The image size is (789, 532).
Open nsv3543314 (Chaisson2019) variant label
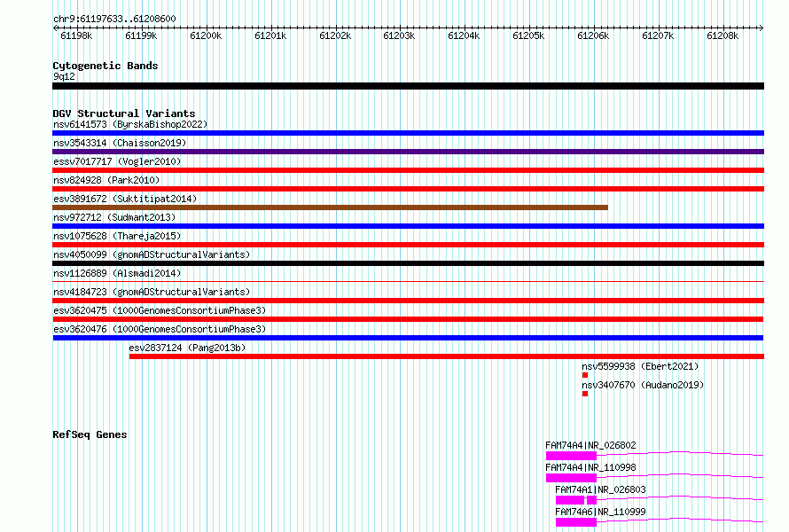pos(120,143)
